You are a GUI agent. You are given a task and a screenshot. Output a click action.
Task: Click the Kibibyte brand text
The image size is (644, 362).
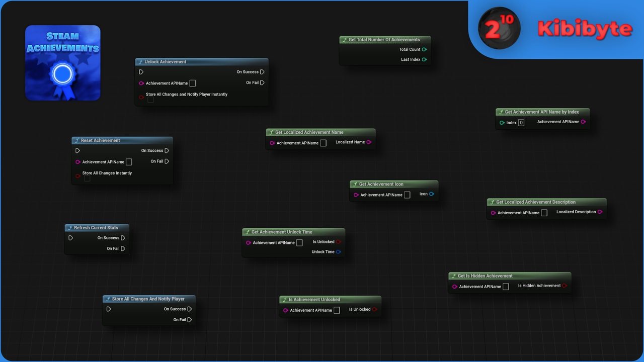tap(584, 29)
